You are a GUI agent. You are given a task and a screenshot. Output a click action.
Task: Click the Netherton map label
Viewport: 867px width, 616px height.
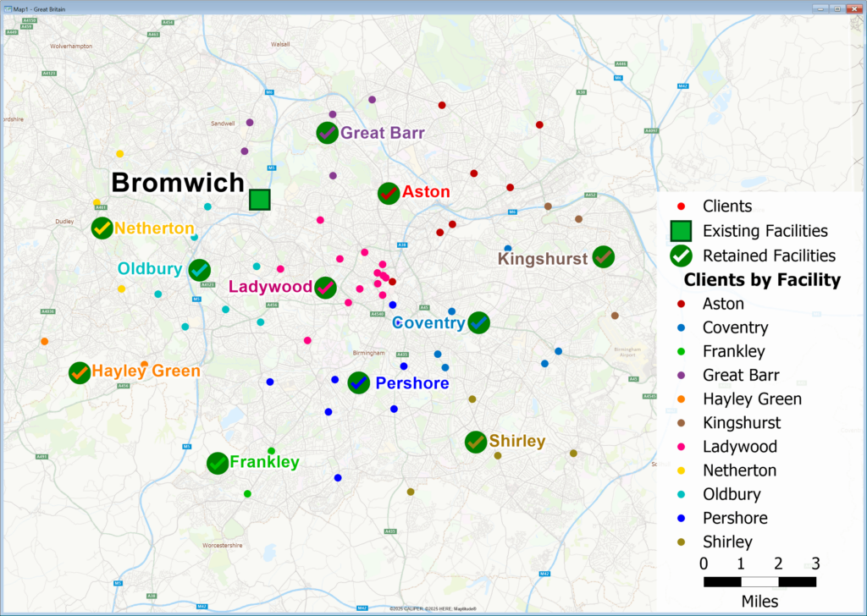click(154, 228)
